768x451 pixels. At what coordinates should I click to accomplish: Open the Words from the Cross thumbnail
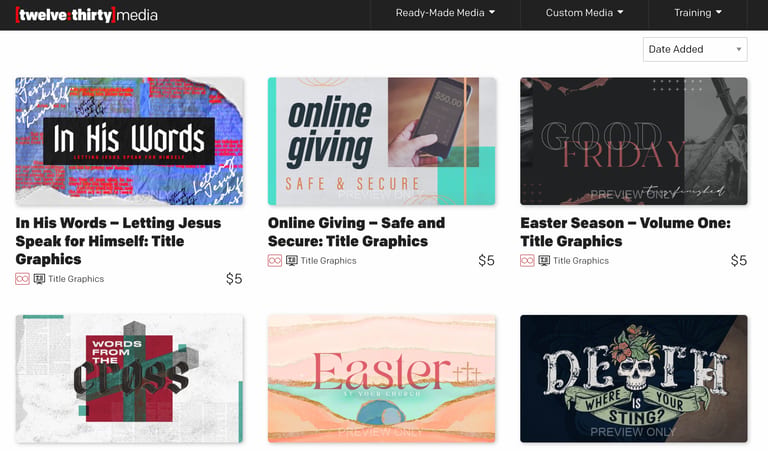pos(129,379)
